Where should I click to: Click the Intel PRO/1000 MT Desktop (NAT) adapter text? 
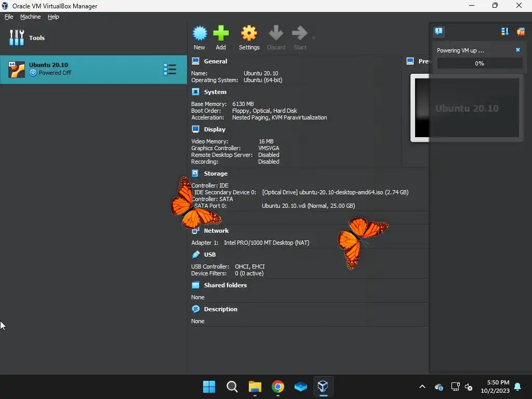pos(267,243)
